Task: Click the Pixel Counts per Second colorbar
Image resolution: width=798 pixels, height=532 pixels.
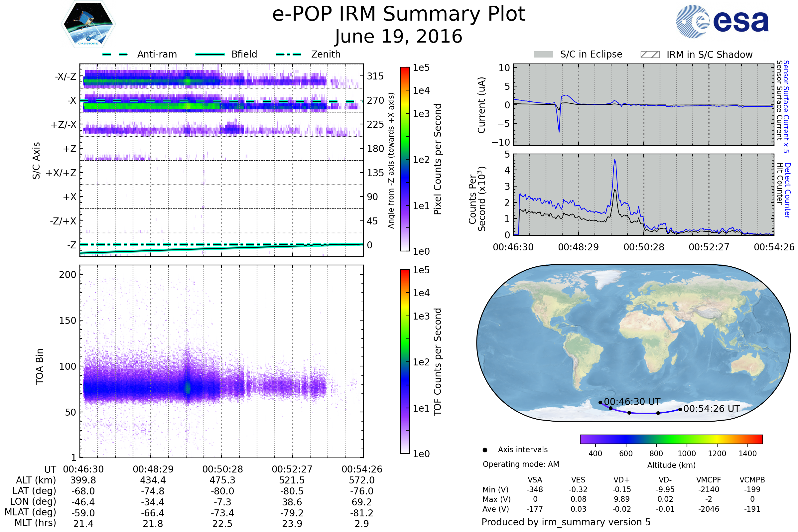Action: point(405,159)
